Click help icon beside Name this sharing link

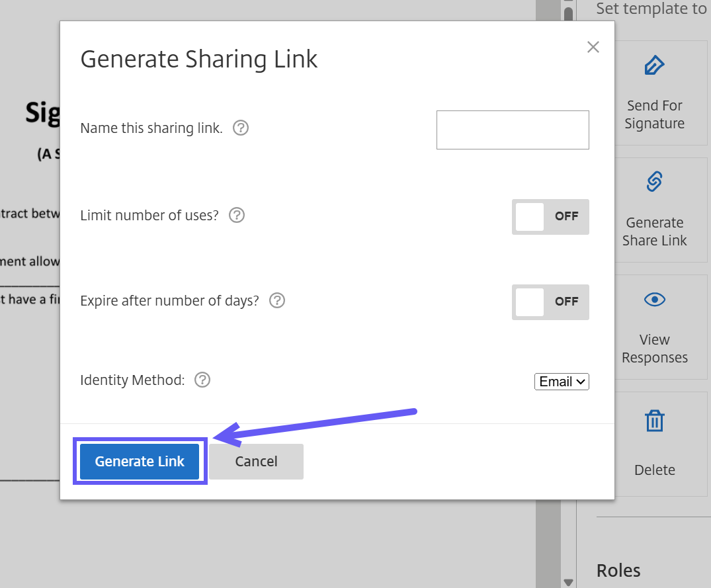click(x=241, y=128)
